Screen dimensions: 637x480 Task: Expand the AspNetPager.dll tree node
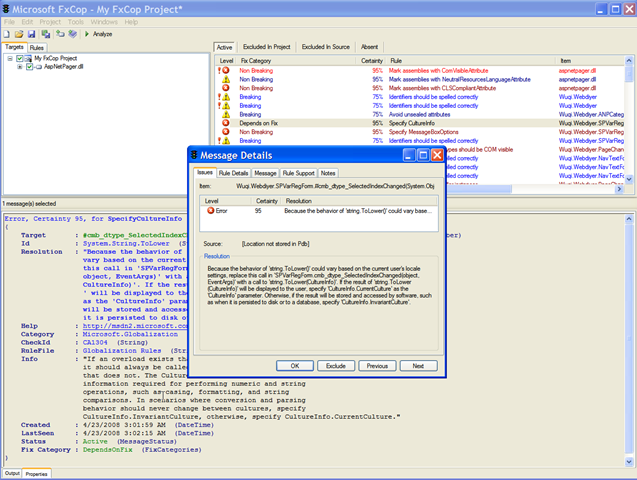[x=22, y=67]
